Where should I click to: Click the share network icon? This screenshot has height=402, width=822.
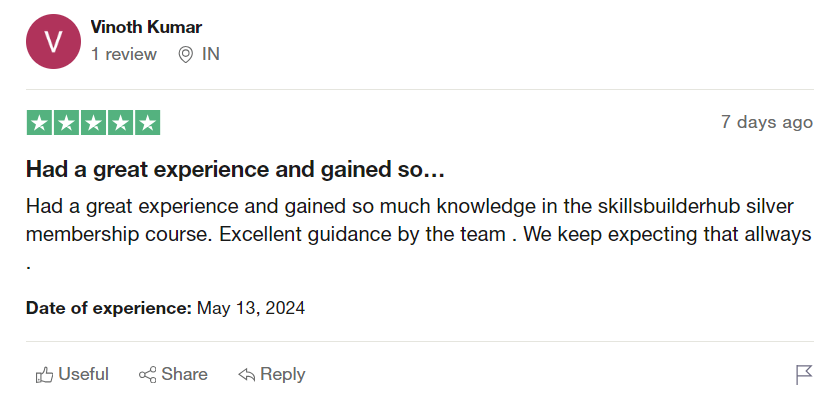coord(147,375)
